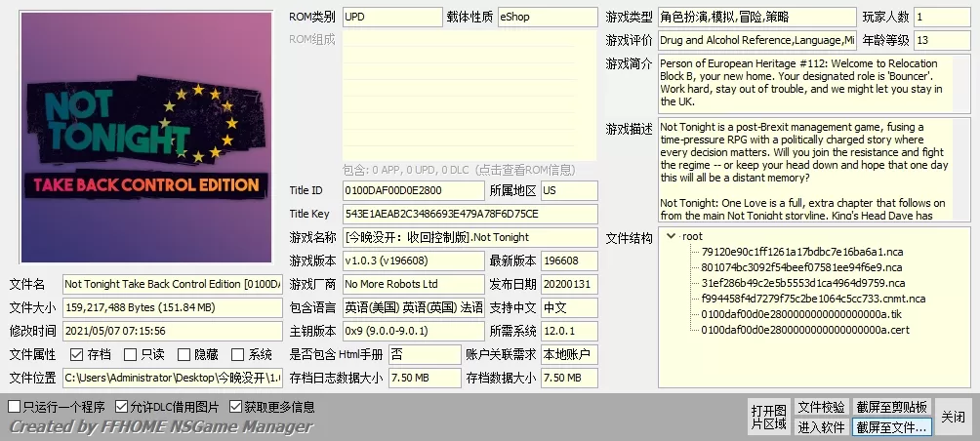The image size is (980, 441).
Task: Click 截屏至剪贴板 button
Action: click(x=892, y=407)
